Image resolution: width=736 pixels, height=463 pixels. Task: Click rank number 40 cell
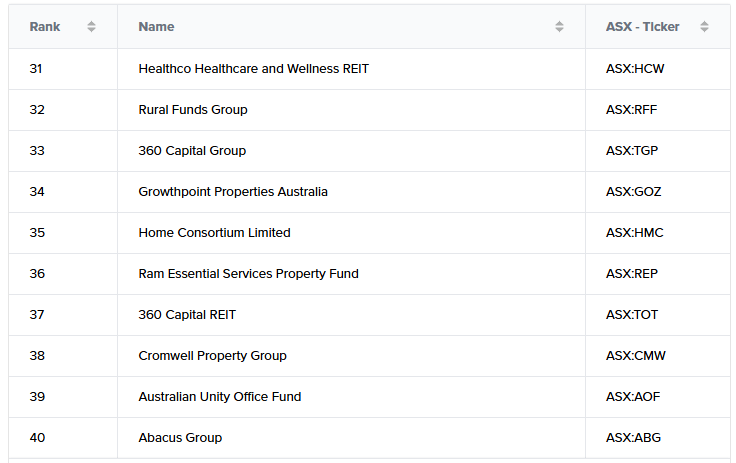[38, 438]
